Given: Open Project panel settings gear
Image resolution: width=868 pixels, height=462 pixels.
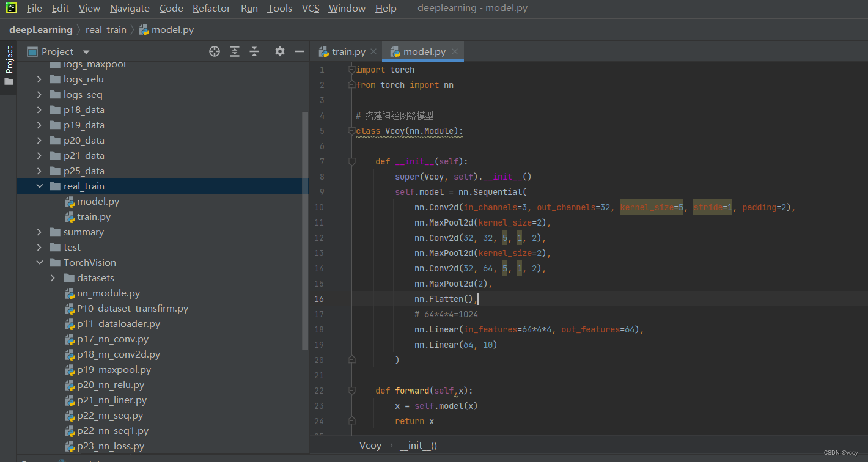Looking at the screenshot, I should pos(280,51).
